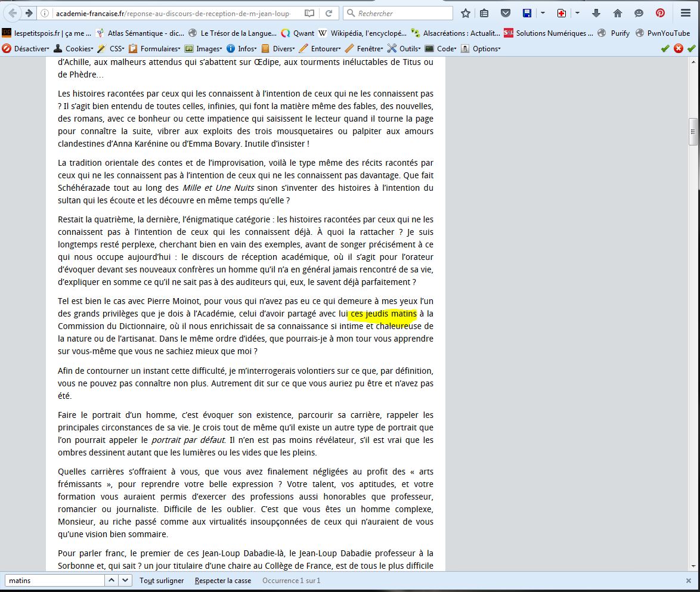The width and height of the screenshot is (700, 592).
Task: Open the Entourer developer menu
Action: click(x=321, y=49)
